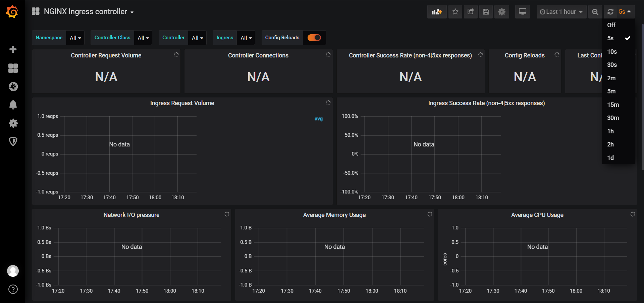Select Off in refresh menu
The width and height of the screenshot is (644, 303).
(619, 25)
